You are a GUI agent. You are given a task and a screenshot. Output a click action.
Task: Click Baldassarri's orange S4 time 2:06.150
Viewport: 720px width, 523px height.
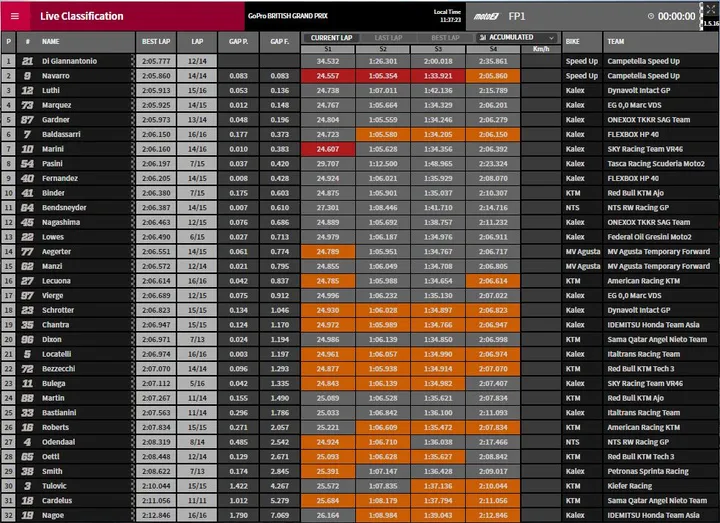(493, 135)
